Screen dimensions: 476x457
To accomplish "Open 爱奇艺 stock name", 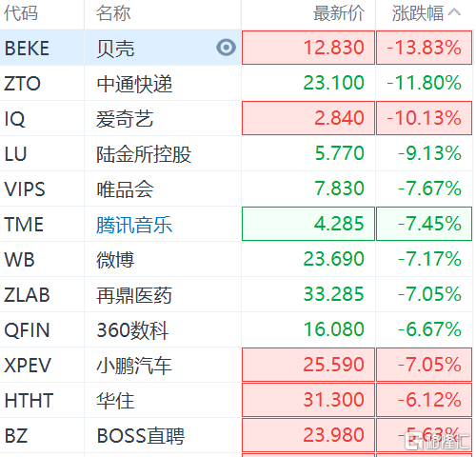I will 125,119.
